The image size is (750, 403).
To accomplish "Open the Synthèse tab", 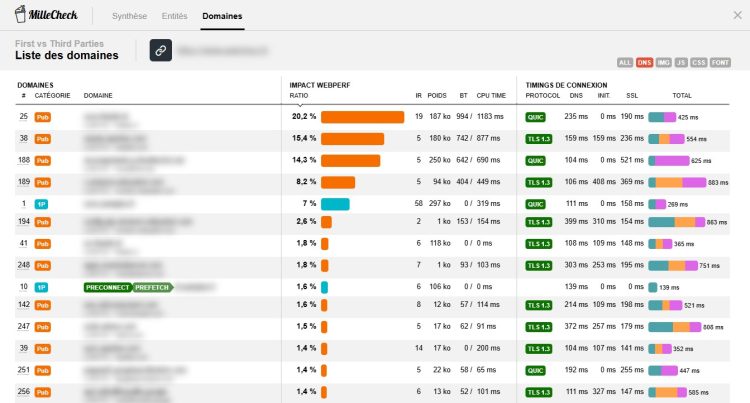I will [x=129, y=16].
